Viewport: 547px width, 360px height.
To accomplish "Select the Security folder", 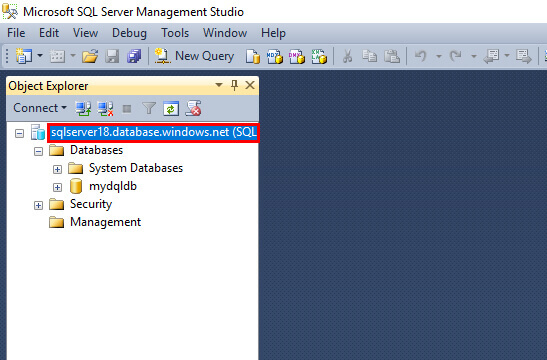I will 91,204.
